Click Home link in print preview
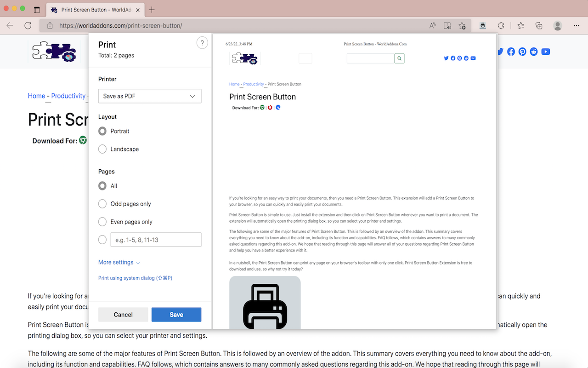Image resolution: width=588 pixels, height=368 pixels. (234, 84)
